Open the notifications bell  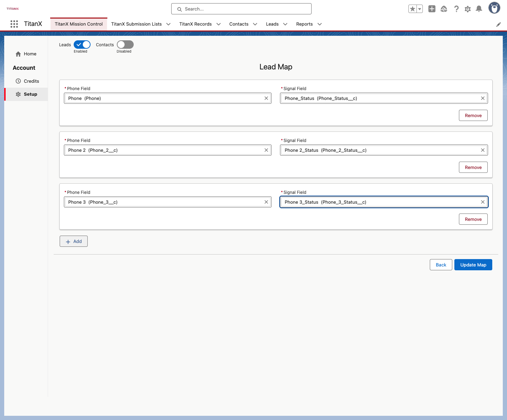click(x=479, y=9)
